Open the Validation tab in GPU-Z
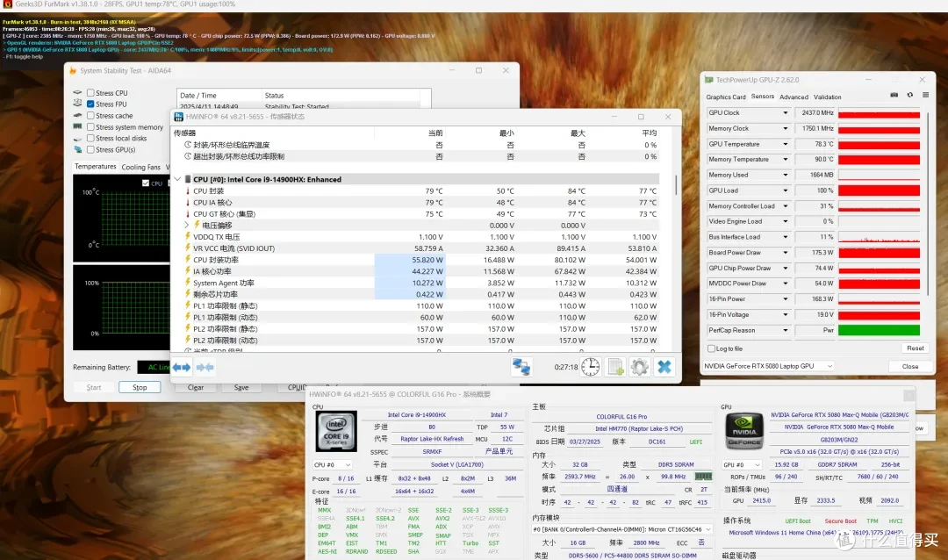The height and width of the screenshot is (560, 948). [x=827, y=97]
